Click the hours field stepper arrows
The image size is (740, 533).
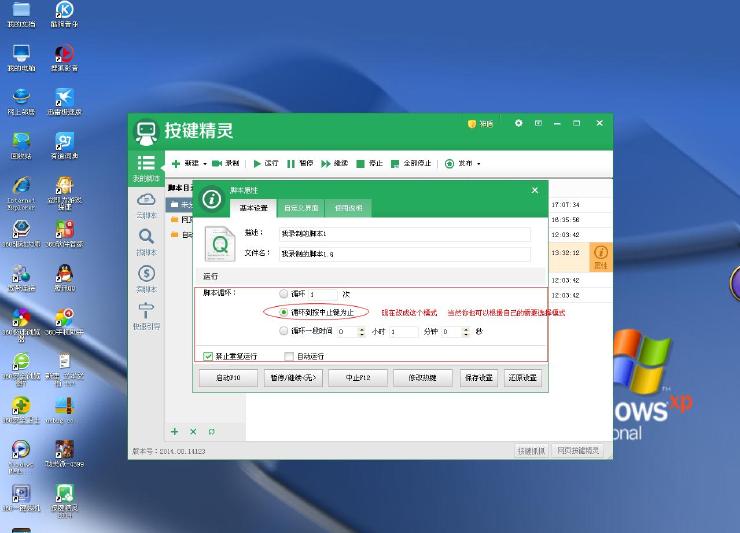(x=362, y=331)
